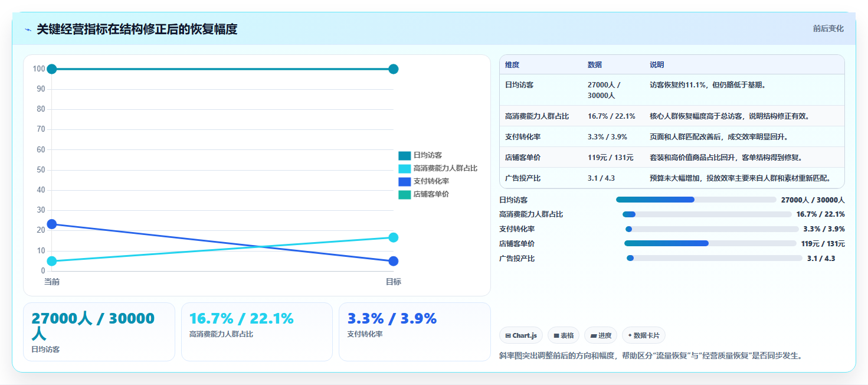Click the 日均访客 legend color box
This screenshot has width=868, height=385.
coord(404,155)
